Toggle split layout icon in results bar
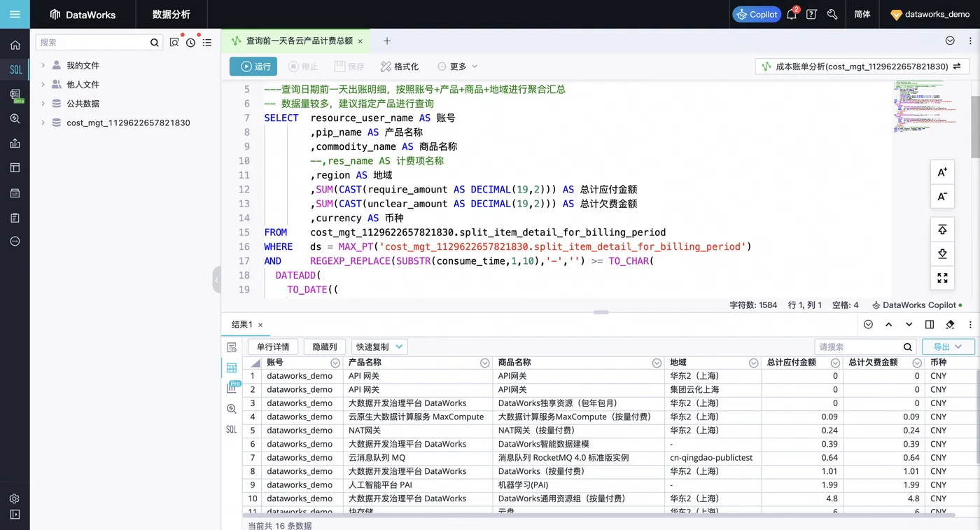This screenshot has height=530, width=980. pos(930,324)
